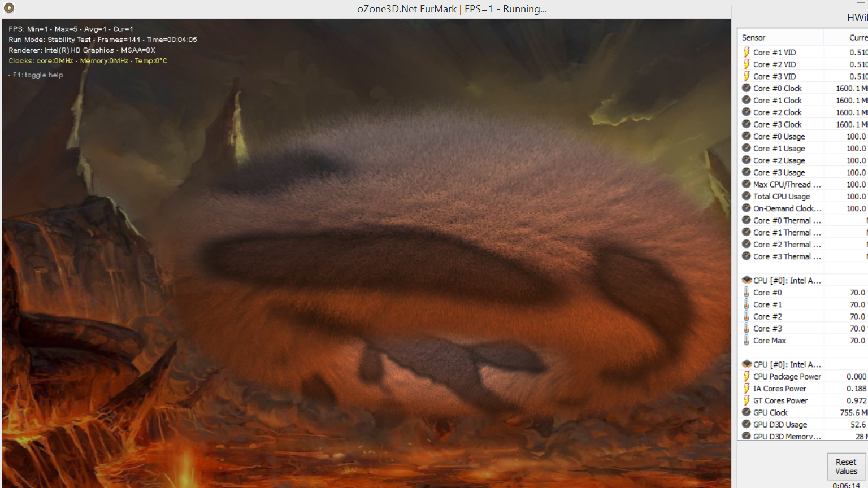The height and width of the screenshot is (488, 868).
Task: Click the FPS Min/Max/Avg overlay line
Action: pyautogui.click(x=71, y=29)
